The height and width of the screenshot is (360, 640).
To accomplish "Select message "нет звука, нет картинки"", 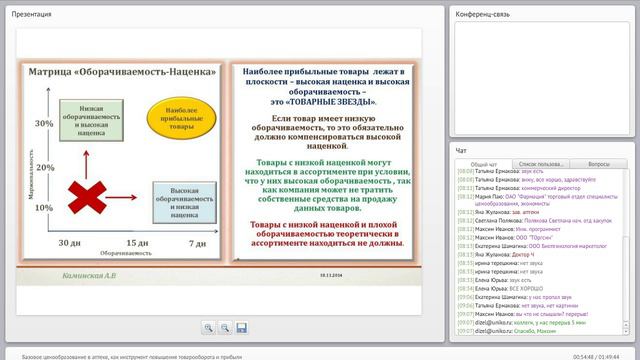I will point(550,306).
